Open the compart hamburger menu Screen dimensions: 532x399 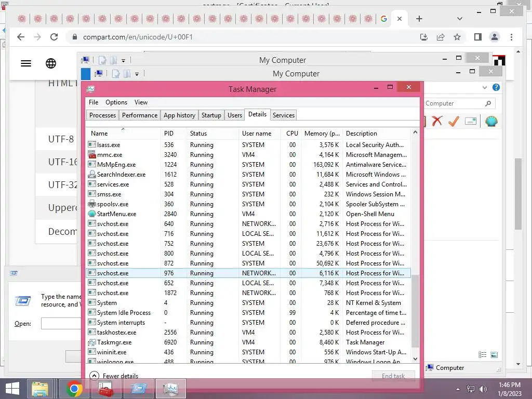coord(26,63)
